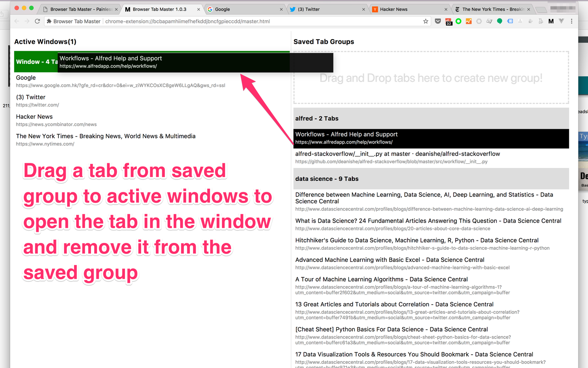Click the TLDP extension icon
The height and width of the screenshot is (368, 588).
tap(541, 21)
